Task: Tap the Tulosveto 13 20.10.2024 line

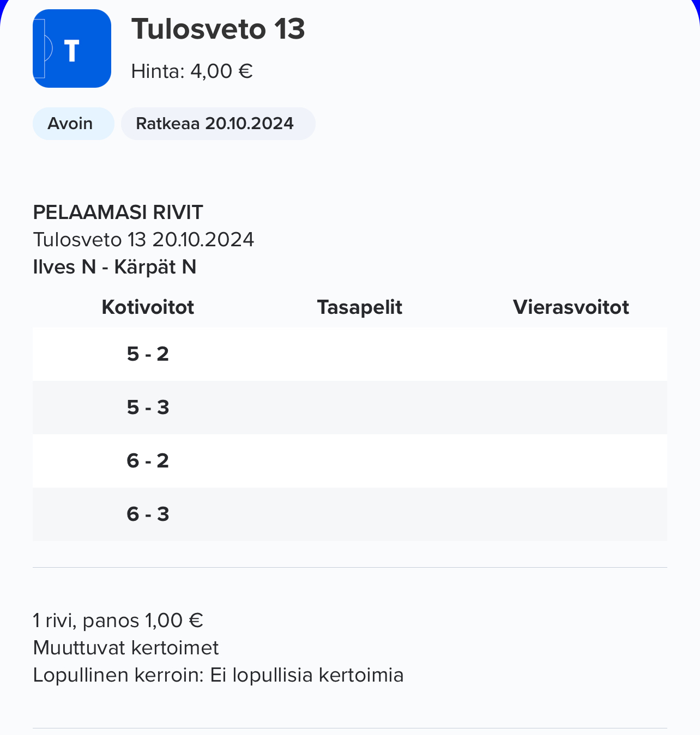Action: coord(143,240)
